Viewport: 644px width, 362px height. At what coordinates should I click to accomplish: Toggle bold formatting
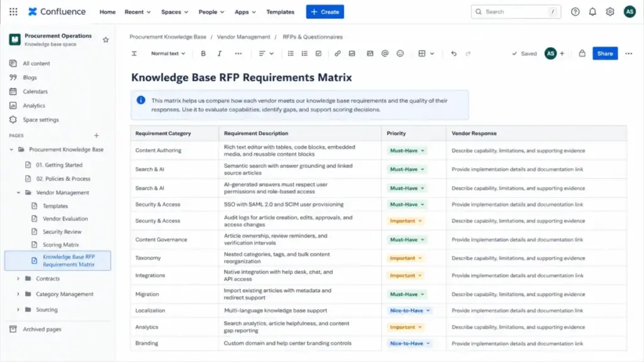[x=203, y=53]
